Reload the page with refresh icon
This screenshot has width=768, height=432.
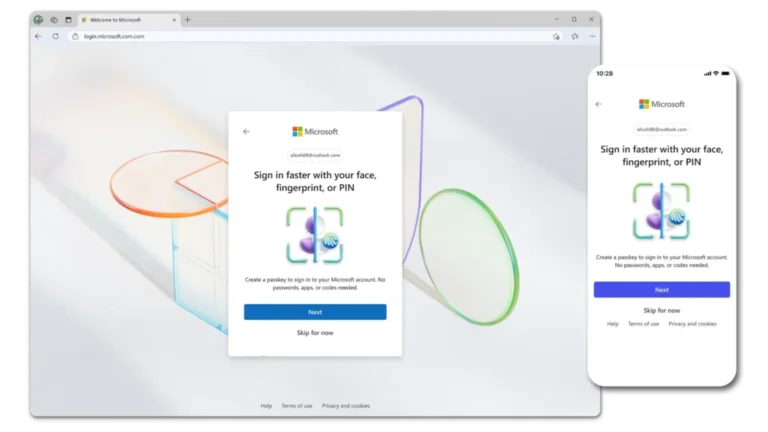click(55, 36)
